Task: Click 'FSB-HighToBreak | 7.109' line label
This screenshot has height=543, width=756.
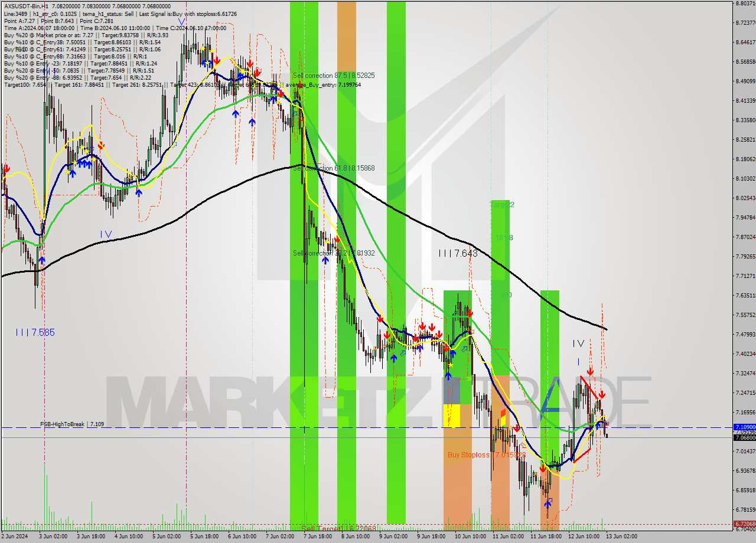Action: pos(72,424)
